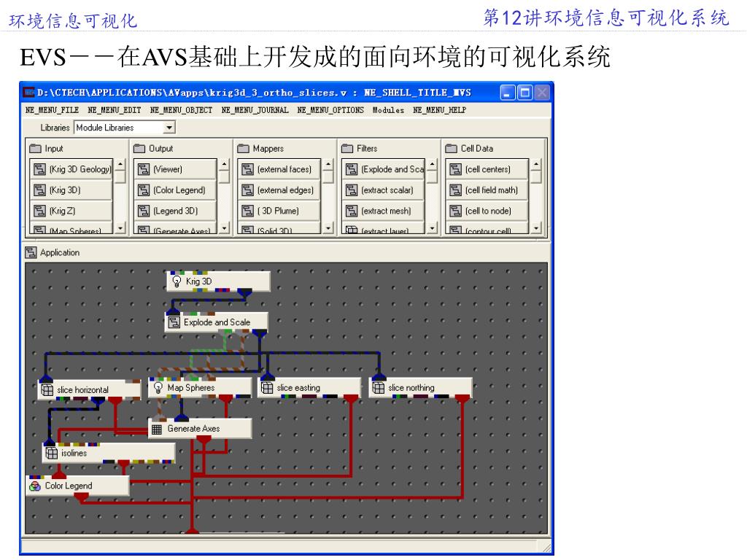Select the 3D Plume module
The width and height of the screenshot is (747, 560).
click(x=279, y=211)
